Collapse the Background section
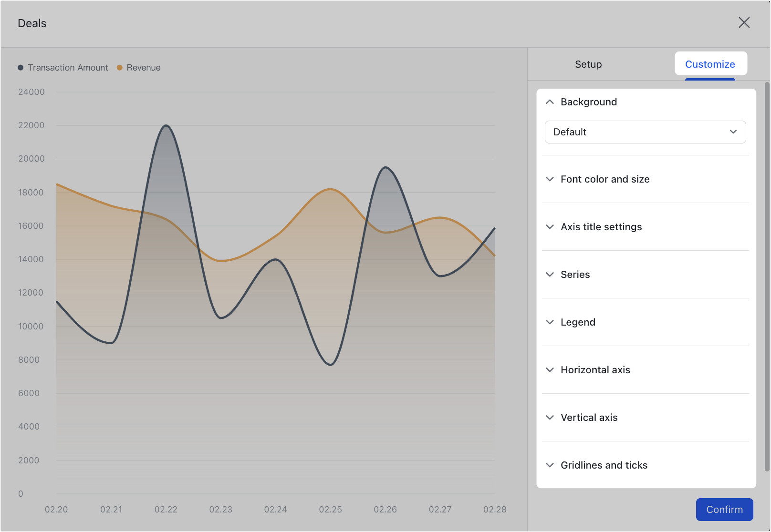The height and width of the screenshot is (532, 771). pyautogui.click(x=646, y=102)
